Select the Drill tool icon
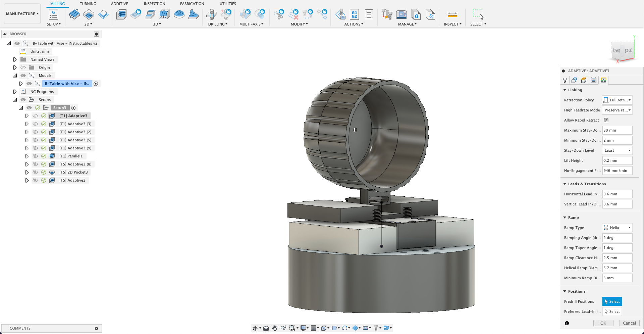644x334 pixels. (x=211, y=14)
